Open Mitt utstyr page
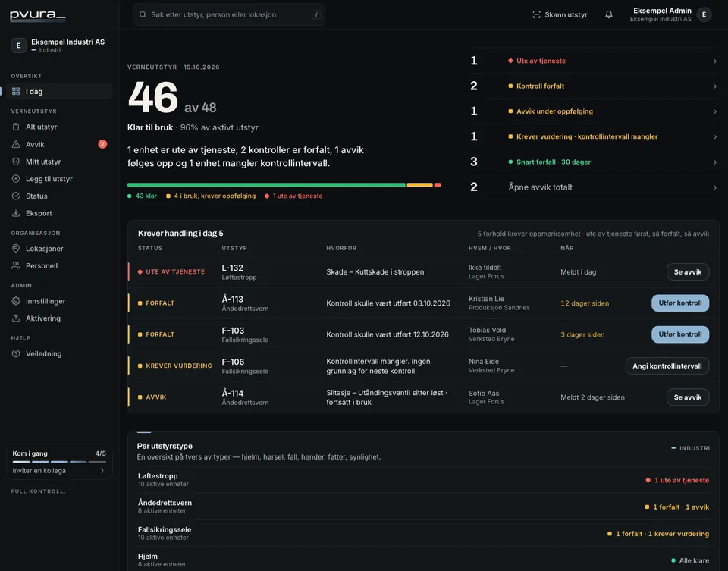728x571 pixels. [x=59, y=162]
